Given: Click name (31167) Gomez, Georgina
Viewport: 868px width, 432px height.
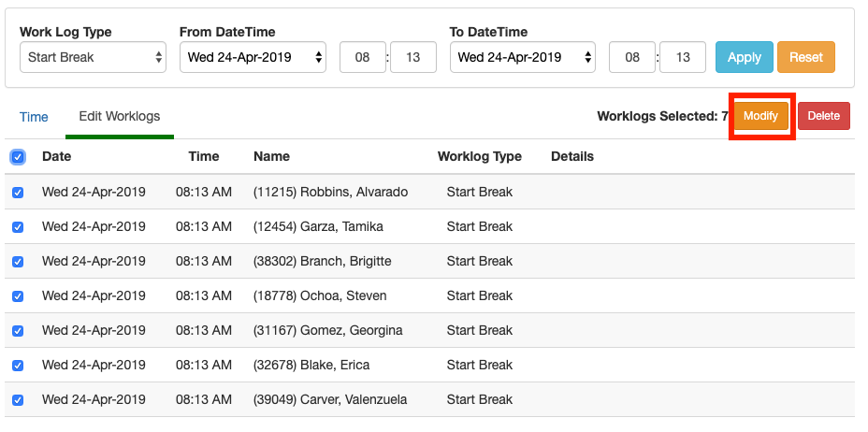Looking at the screenshot, I should pos(327,330).
